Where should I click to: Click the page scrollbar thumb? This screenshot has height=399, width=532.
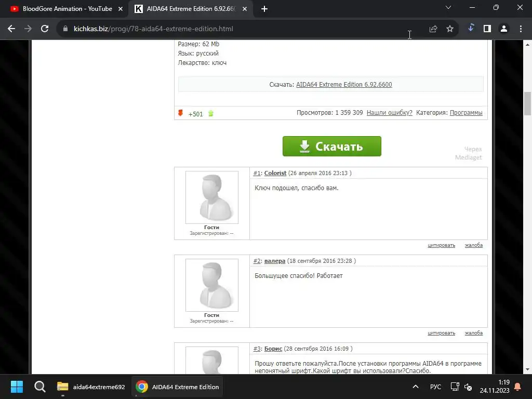pos(527,103)
